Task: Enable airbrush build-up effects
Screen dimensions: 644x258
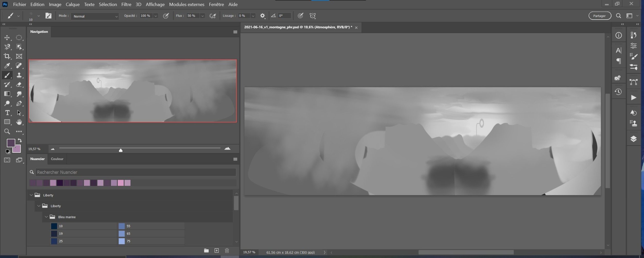Action: coord(213,16)
